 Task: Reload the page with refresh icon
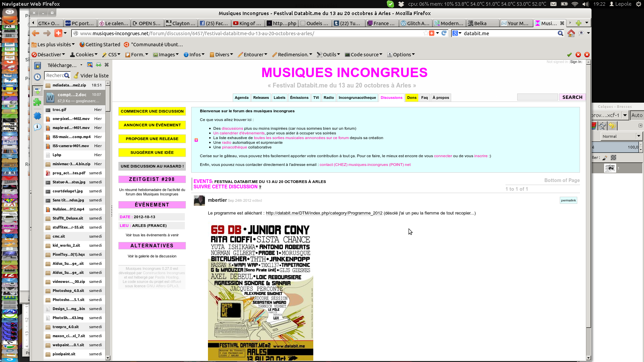[444, 33]
